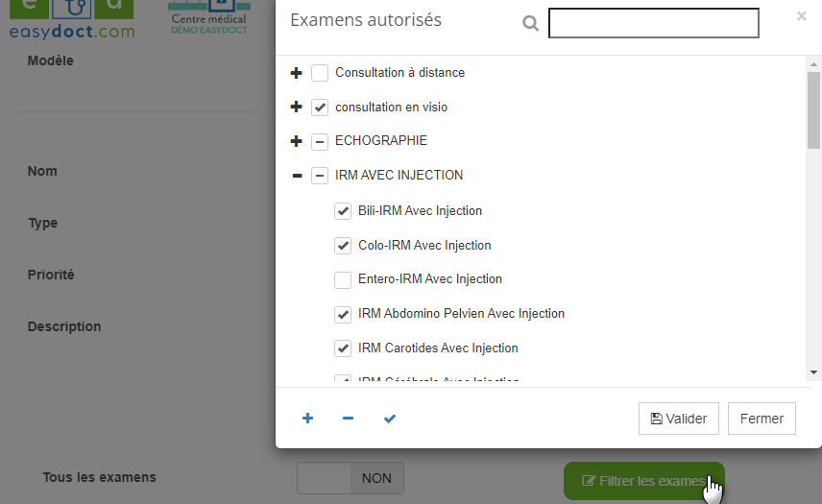
Task: Close the Examens autorisés dialog with X
Action: (802, 16)
